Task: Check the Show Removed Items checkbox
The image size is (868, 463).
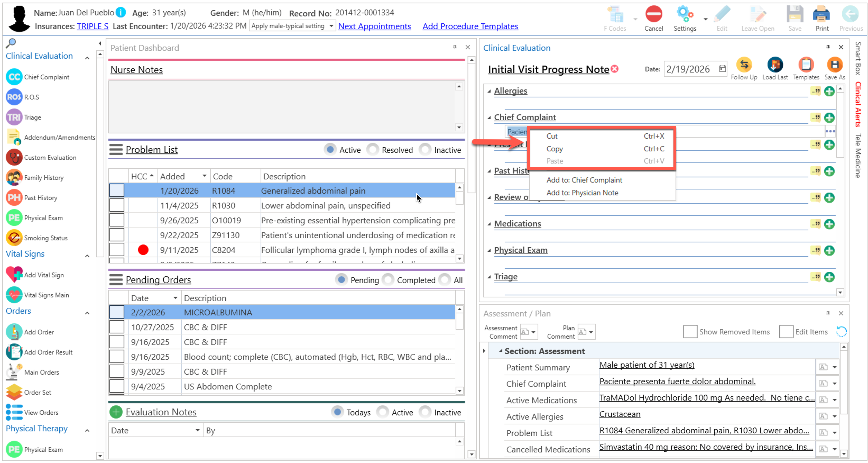Action: click(690, 332)
